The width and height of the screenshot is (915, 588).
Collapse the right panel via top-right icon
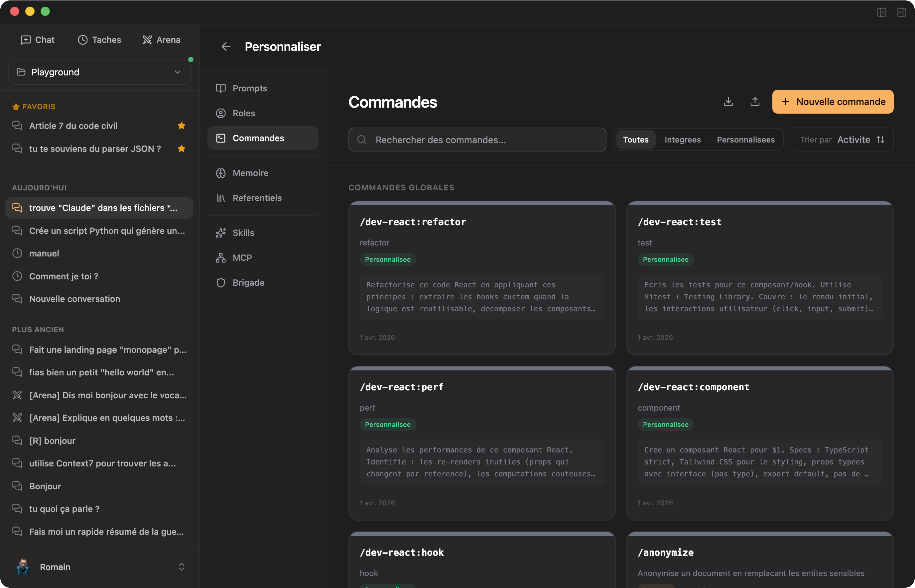click(902, 13)
